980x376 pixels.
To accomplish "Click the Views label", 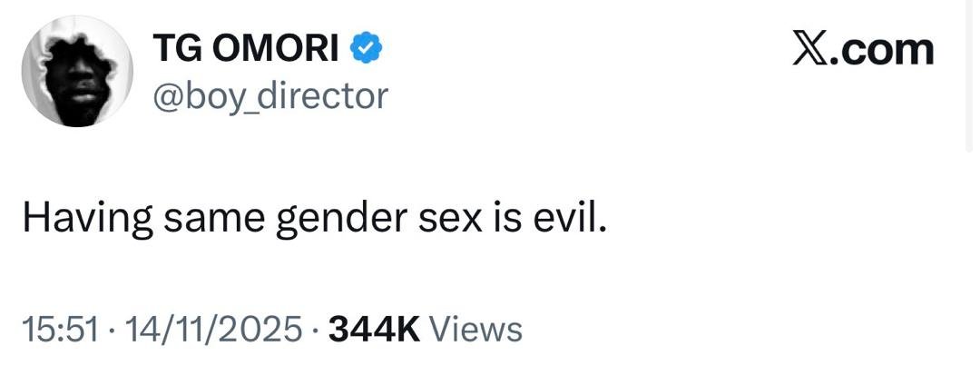I will coord(475,328).
